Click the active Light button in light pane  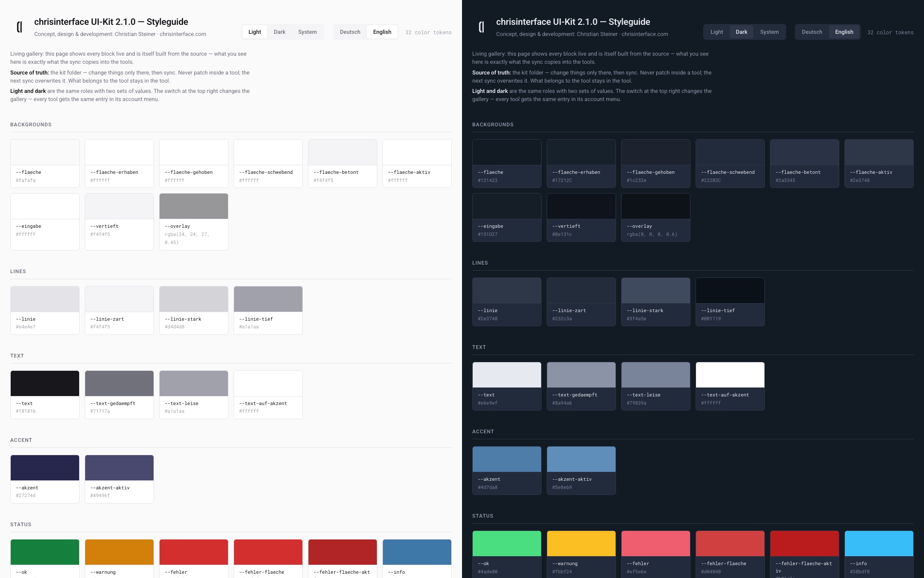255,32
